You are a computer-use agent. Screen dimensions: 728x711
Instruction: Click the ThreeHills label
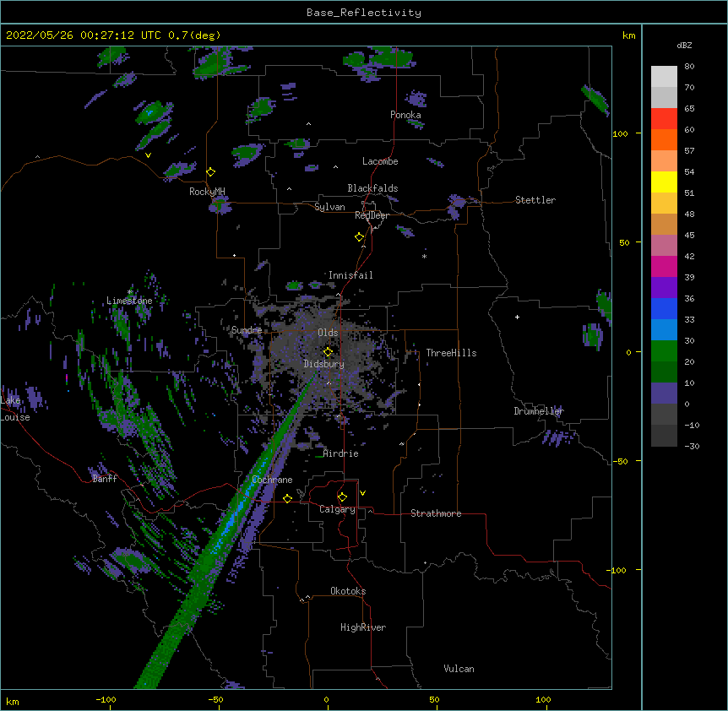pyautogui.click(x=451, y=353)
